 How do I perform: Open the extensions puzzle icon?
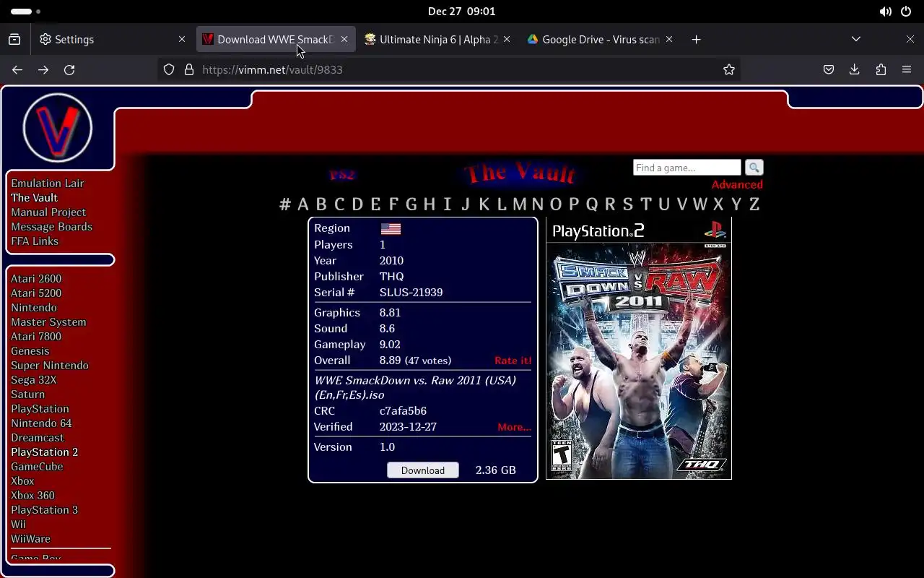(881, 69)
